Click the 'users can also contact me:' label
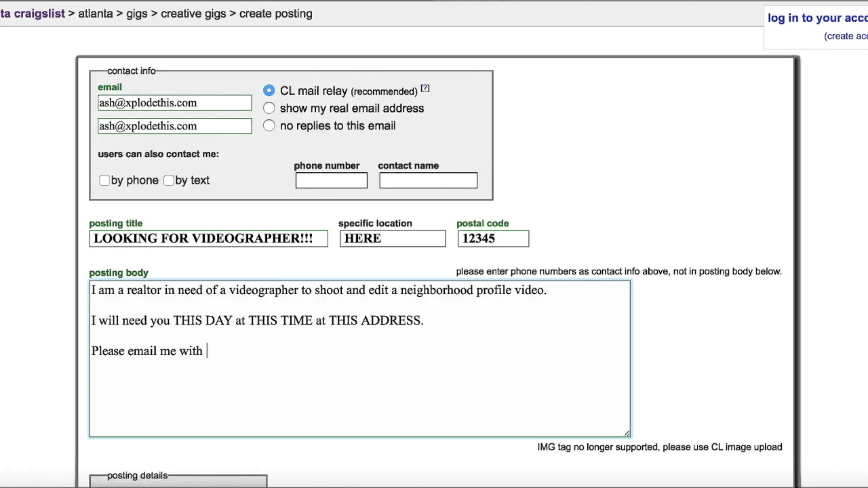This screenshot has height=488, width=868. pos(159,155)
